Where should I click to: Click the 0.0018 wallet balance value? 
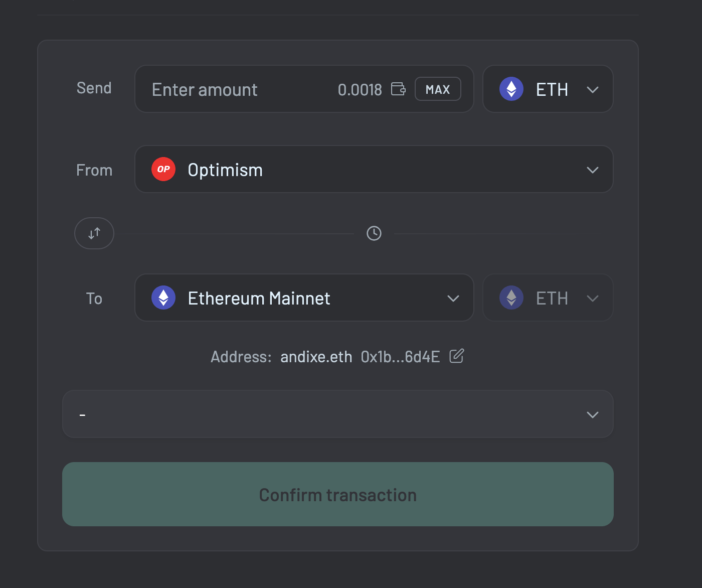coord(360,90)
